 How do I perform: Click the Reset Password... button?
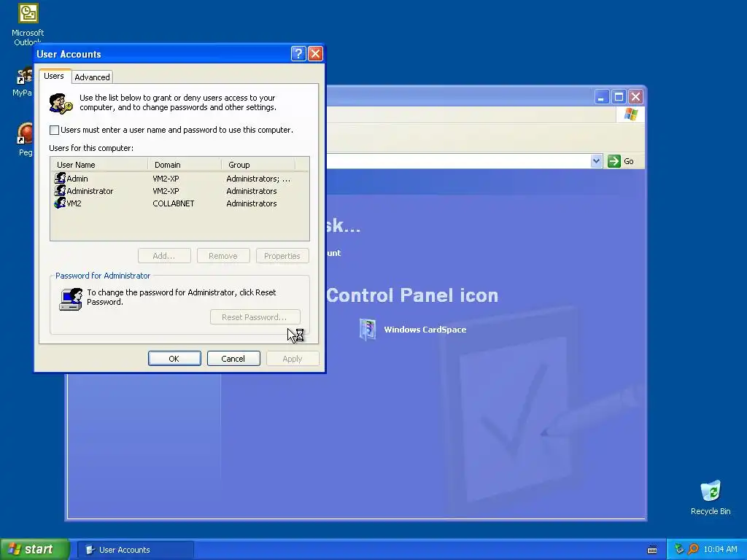point(255,317)
